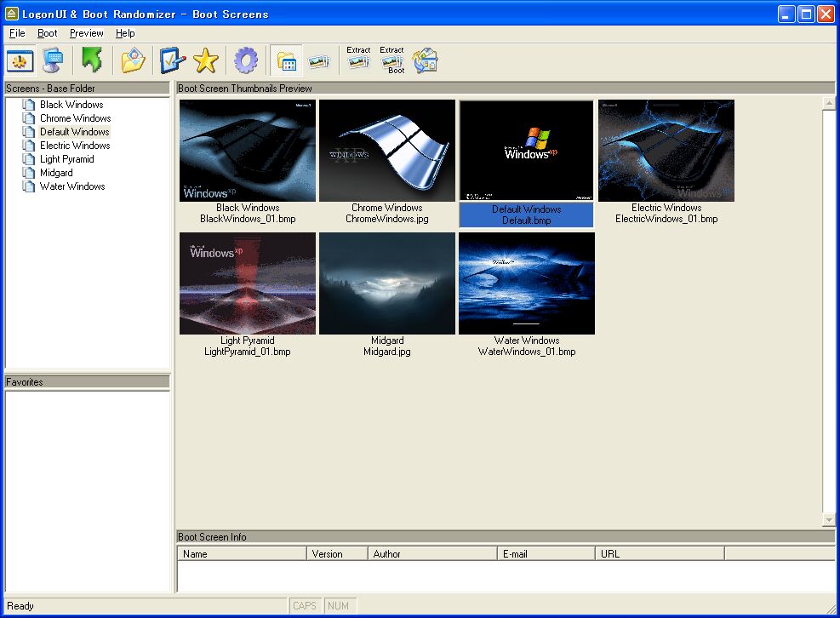Click the Ready status bar text
Viewport: 840px width, 618px height.
20,606
